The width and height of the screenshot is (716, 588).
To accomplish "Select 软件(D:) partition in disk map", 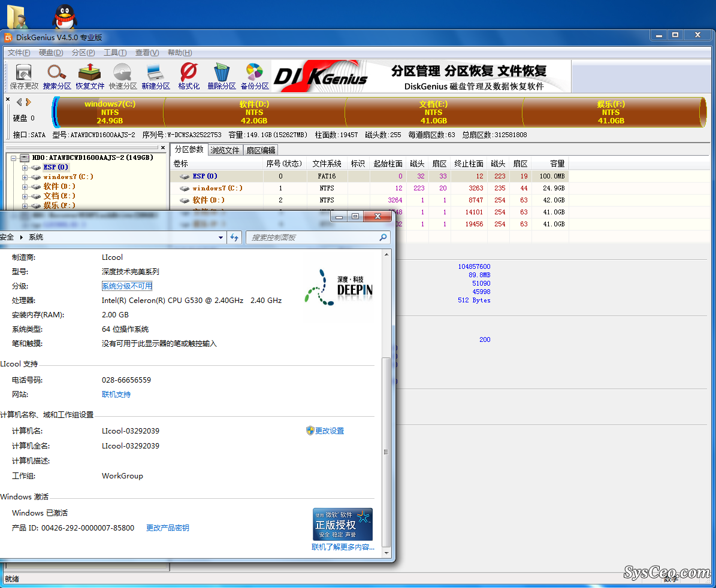I will point(254,112).
